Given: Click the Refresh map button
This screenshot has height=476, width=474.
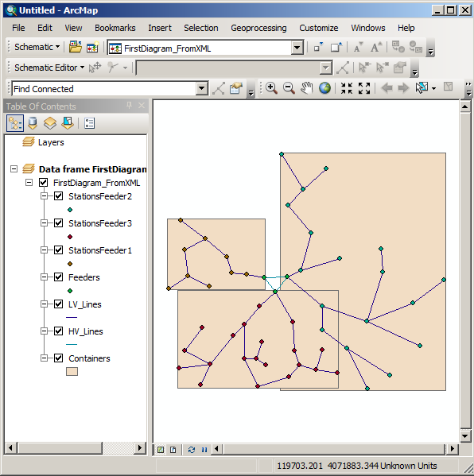Looking at the screenshot, I should click(192, 450).
